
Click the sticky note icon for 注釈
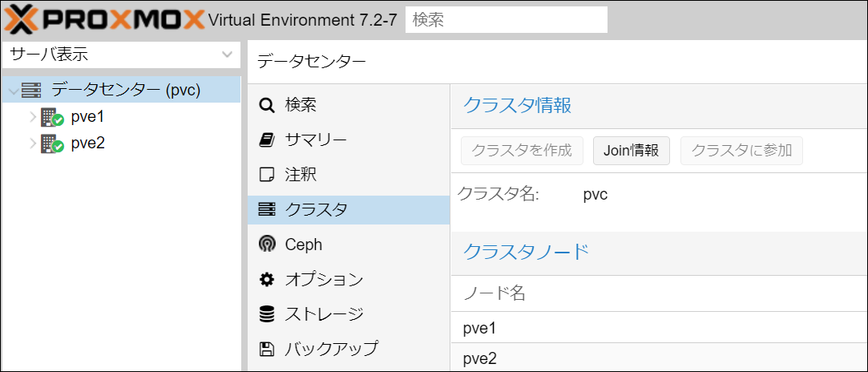click(x=267, y=175)
